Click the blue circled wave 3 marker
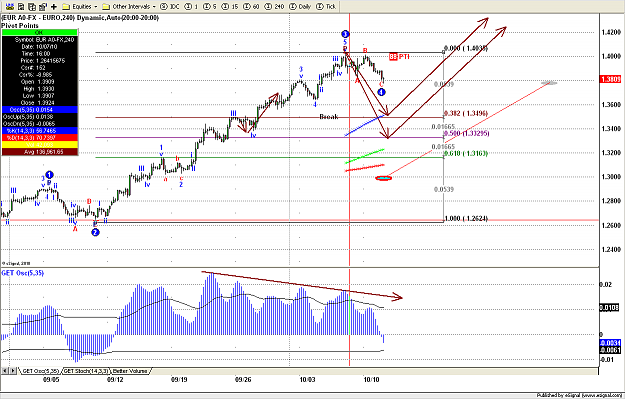Screen dimensions: 625x399 pyautogui.click(x=345, y=34)
